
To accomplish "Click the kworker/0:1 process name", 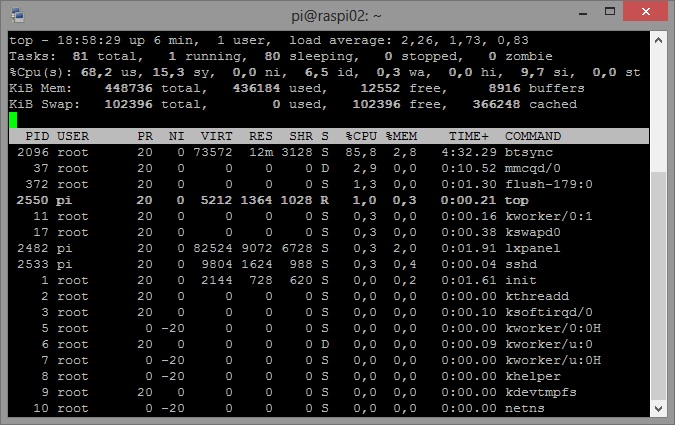I will point(549,216).
